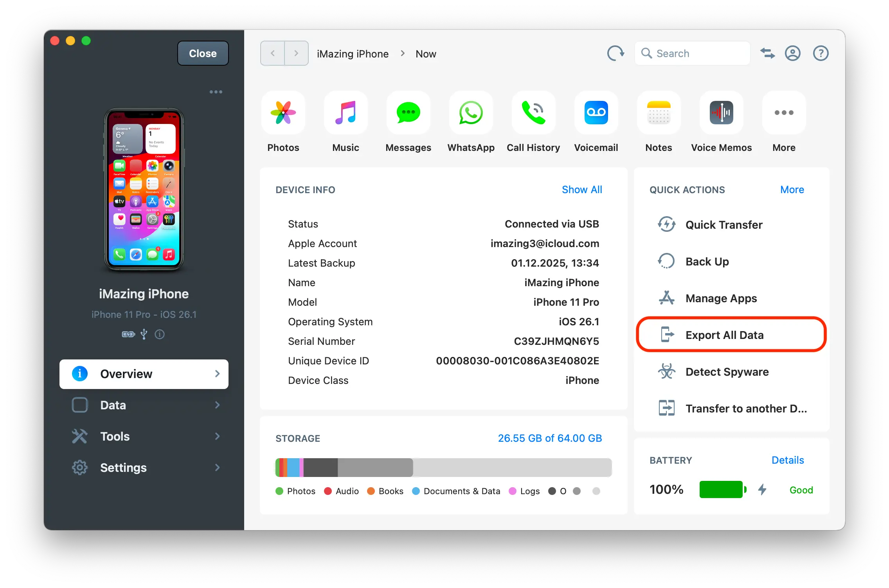Viewport: 889px width, 588px height.
Task: Switch to the Settings sidebar item
Action: point(144,468)
